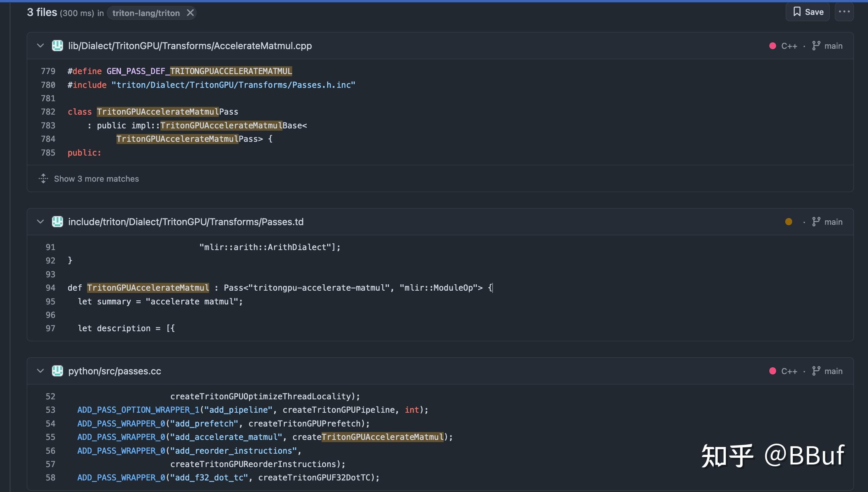Collapse the Passes.td result

click(x=40, y=222)
